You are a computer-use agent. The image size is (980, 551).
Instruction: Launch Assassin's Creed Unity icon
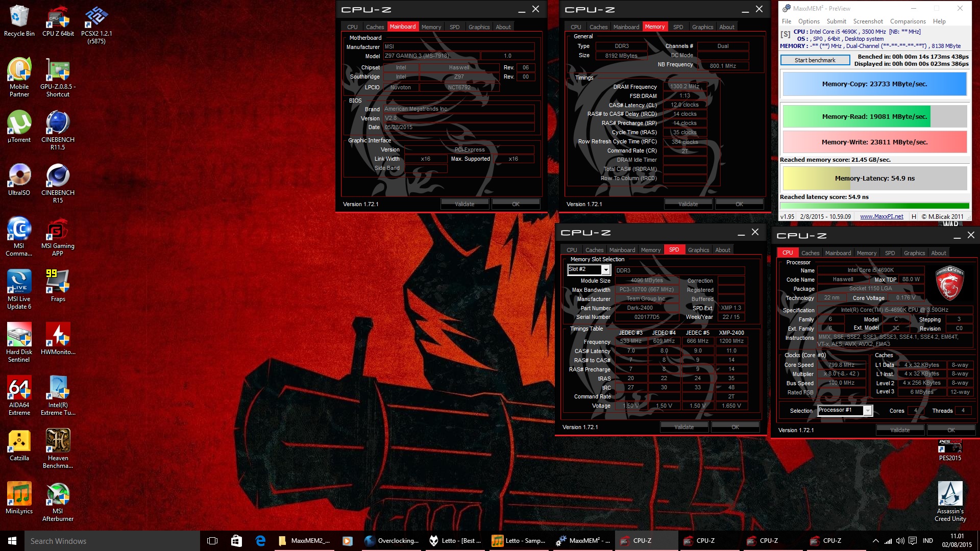[950, 502]
